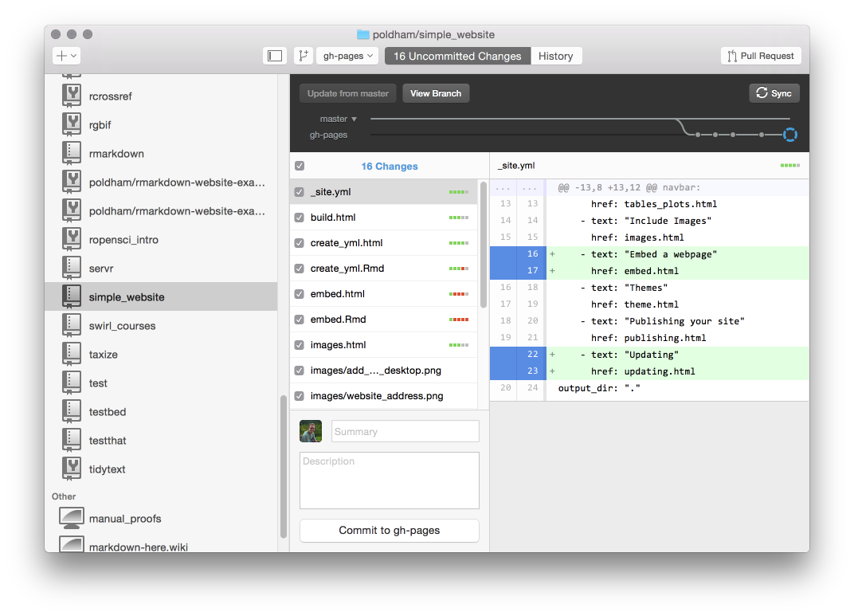Select added diff line 22
The height and width of the screenshot is (616, 854).
(x=649, y=355)
